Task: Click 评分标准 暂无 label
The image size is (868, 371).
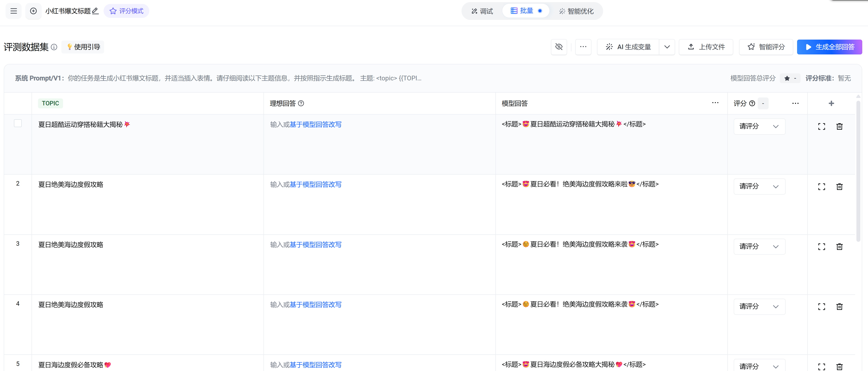Action: 828,78
